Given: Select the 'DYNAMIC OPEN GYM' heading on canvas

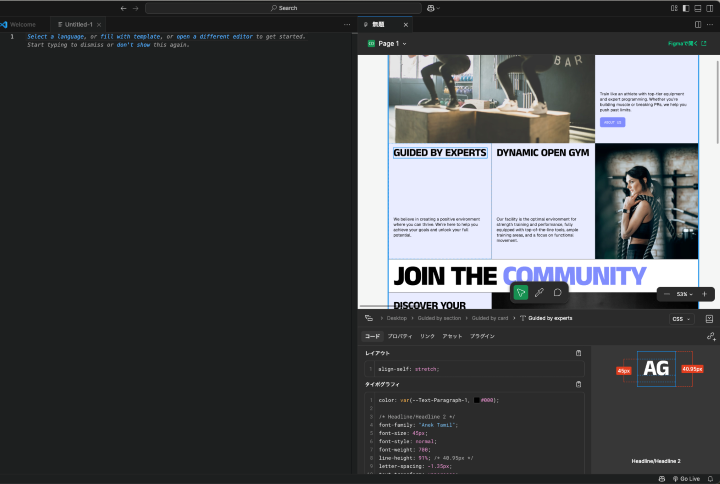Looking at the screenshot, I should (542, 152).
